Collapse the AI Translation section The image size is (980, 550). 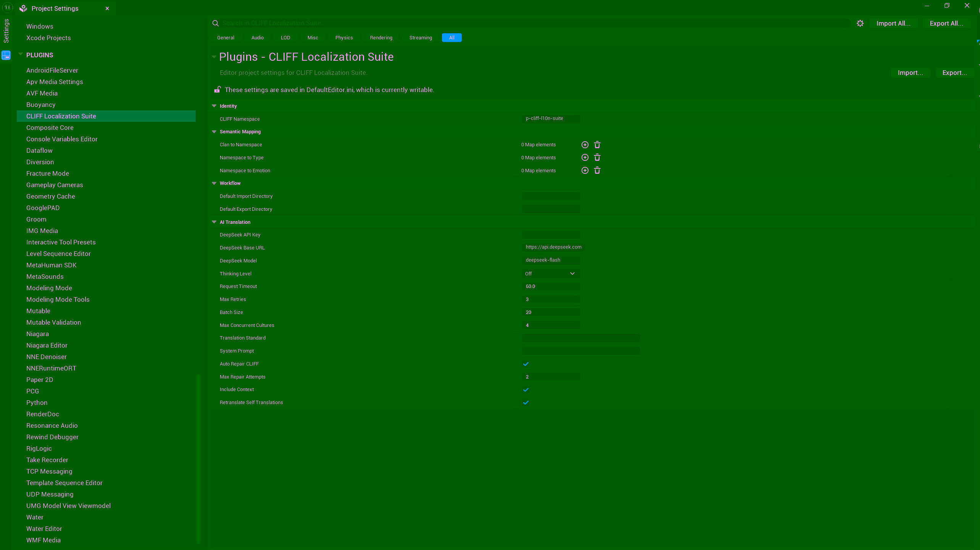214,222
